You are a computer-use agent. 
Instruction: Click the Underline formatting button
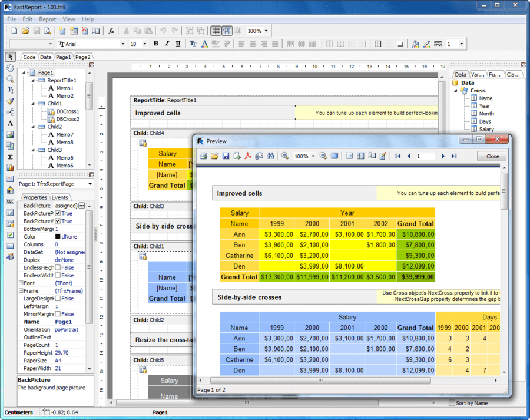[x=178, y=44]
